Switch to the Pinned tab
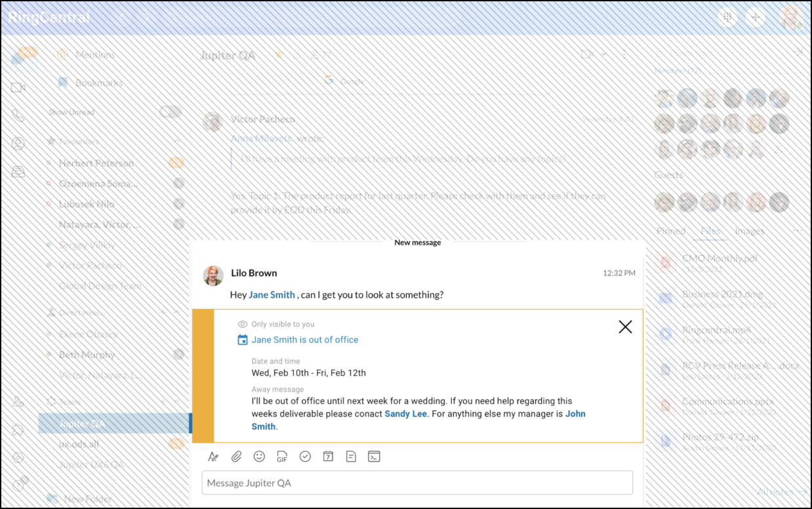This screenshot has height=509, width=812. pos(670,231)
